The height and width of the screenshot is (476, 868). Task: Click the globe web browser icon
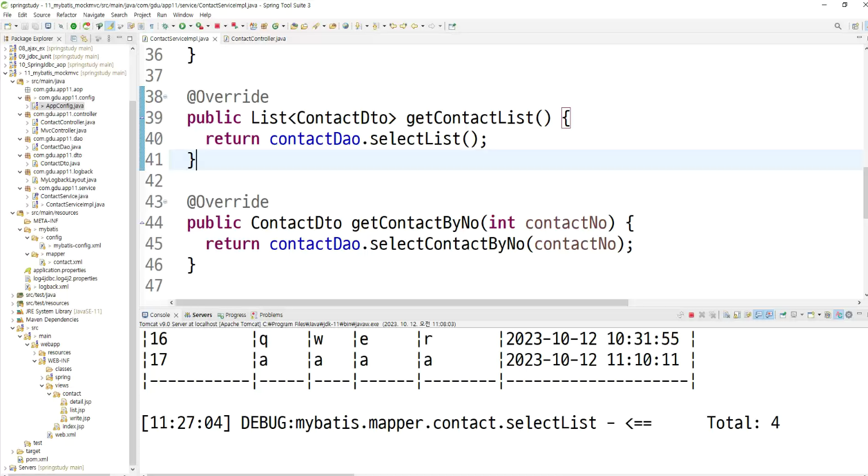click(x=345, y=26)
